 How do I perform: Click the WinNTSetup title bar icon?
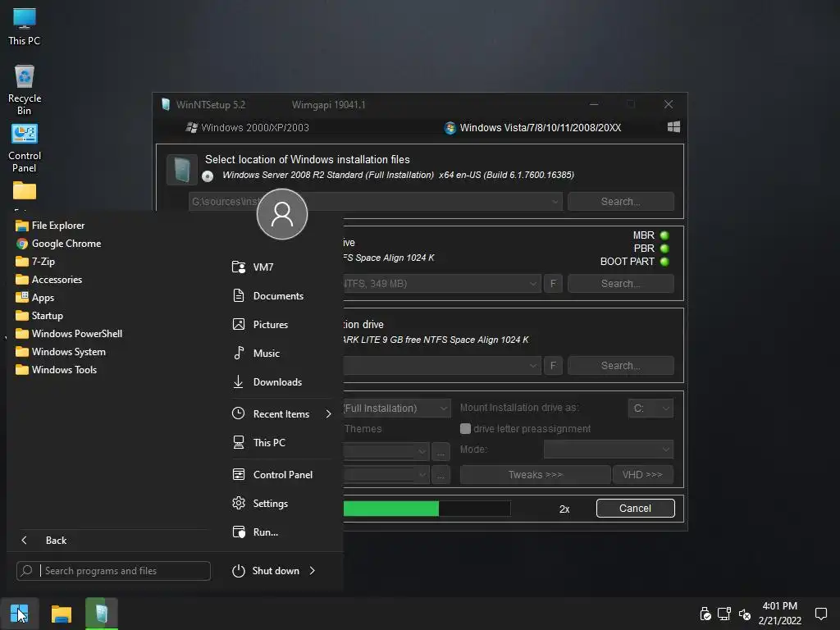[166, 104]
